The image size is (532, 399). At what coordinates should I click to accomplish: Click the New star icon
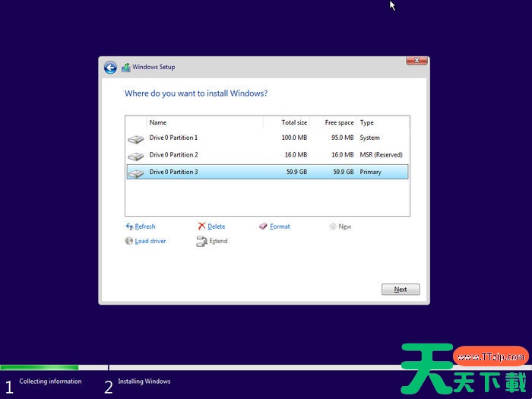(x=333, y=226)
